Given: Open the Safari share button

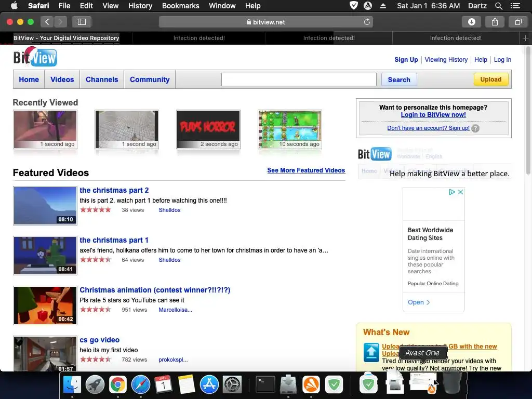Looking at the screenshot, I should pyautogui.click(x=495, y=22).
